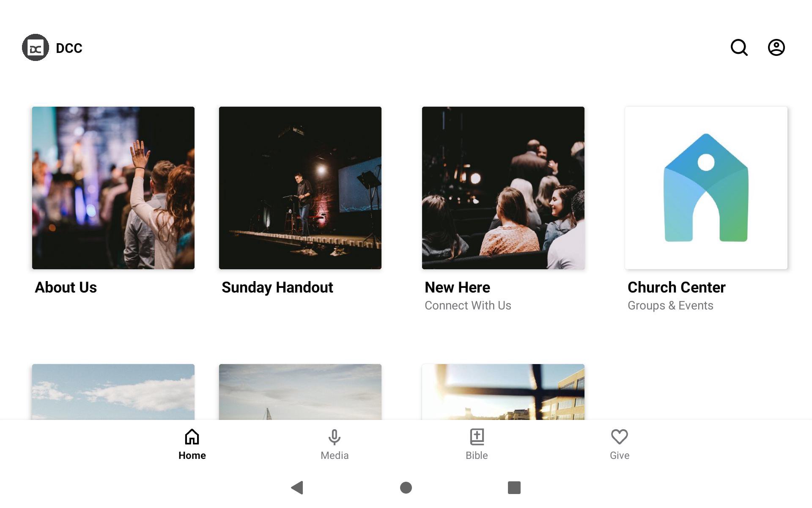Screen dimensions: 812x508
Task: Open the About Us worship photo
Action: tap(113, 188)
